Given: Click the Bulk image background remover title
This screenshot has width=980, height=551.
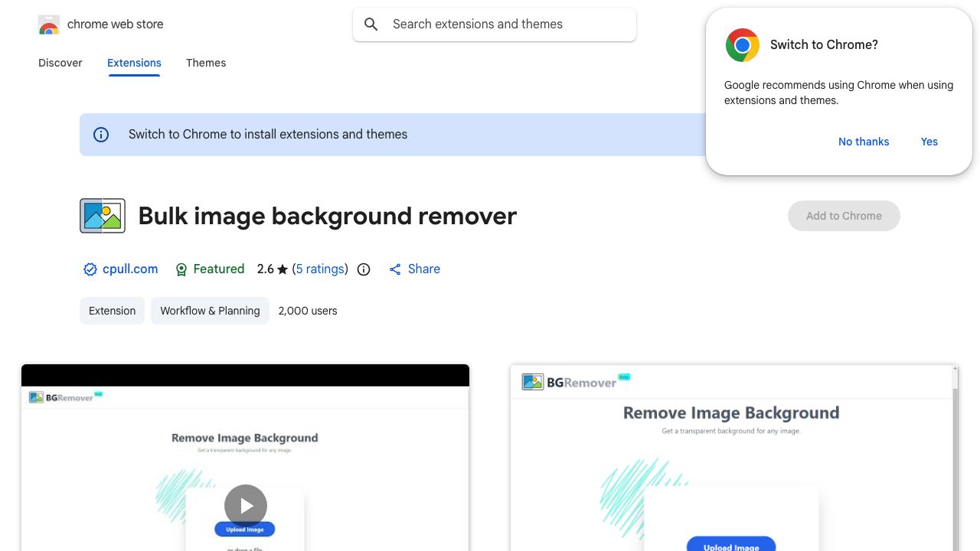Looking at the screenshot, I should pyautogui.click(x=328, y=216).
